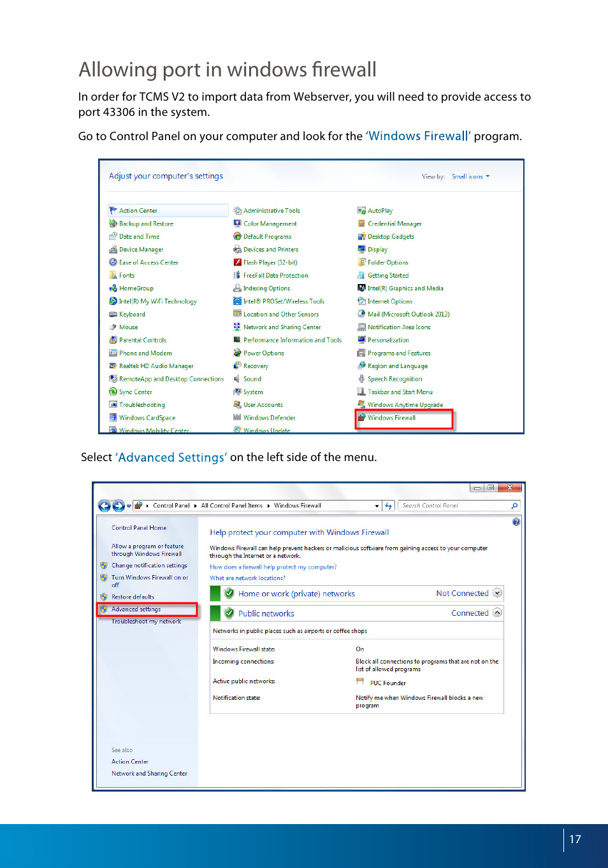Screen dimensions: 608x868
Task: Click the Internet Options icon
Action: (361, 301)
